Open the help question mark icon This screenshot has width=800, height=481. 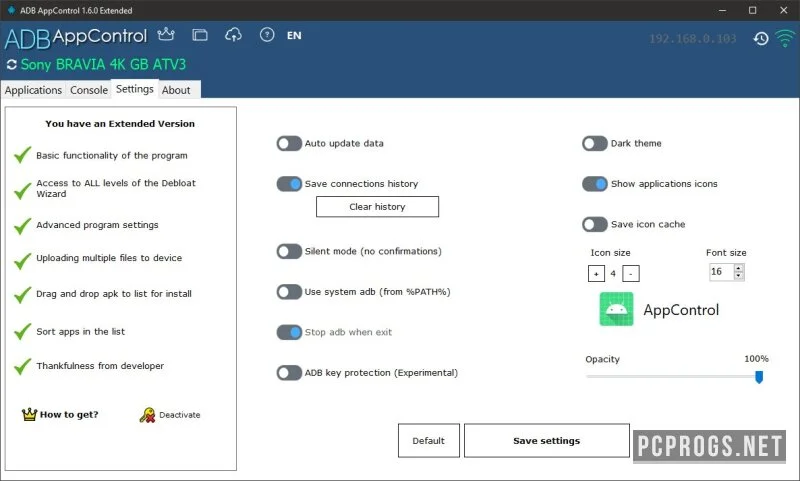(x=267, y=35)
